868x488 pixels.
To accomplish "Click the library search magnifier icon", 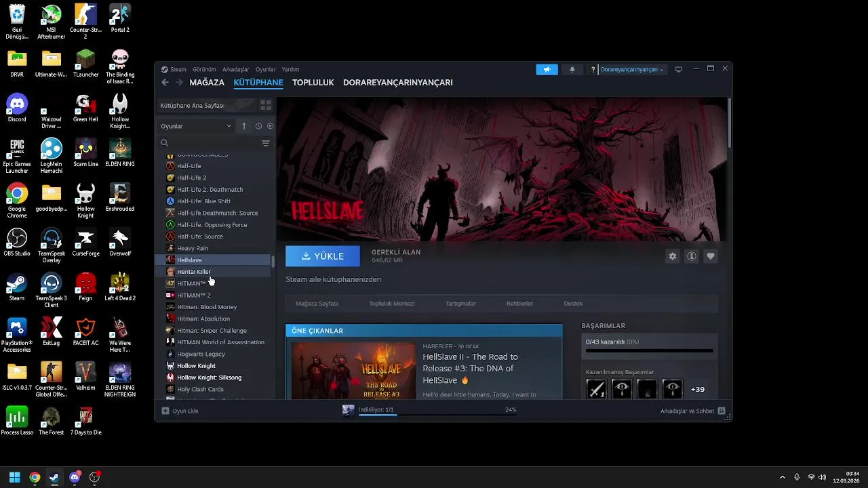I will [164, 143].
